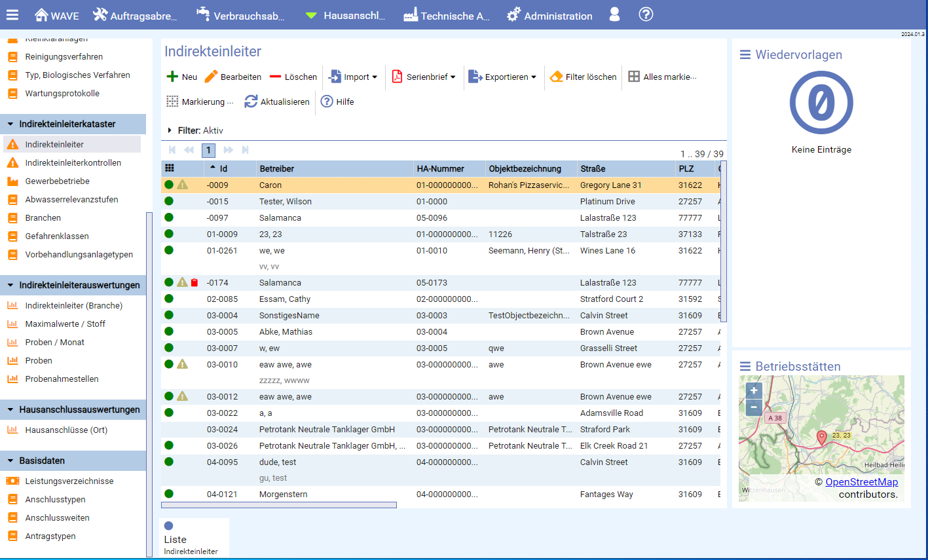
Task: Click the Markierung toolbar button
Action: pos(200,102)
